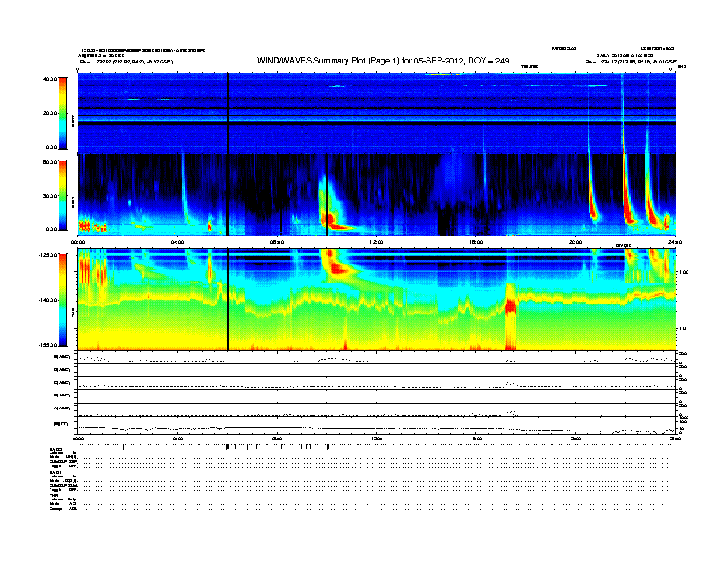Click the GSE position text at top left
The image size is (728, 563).
[126, 62]
